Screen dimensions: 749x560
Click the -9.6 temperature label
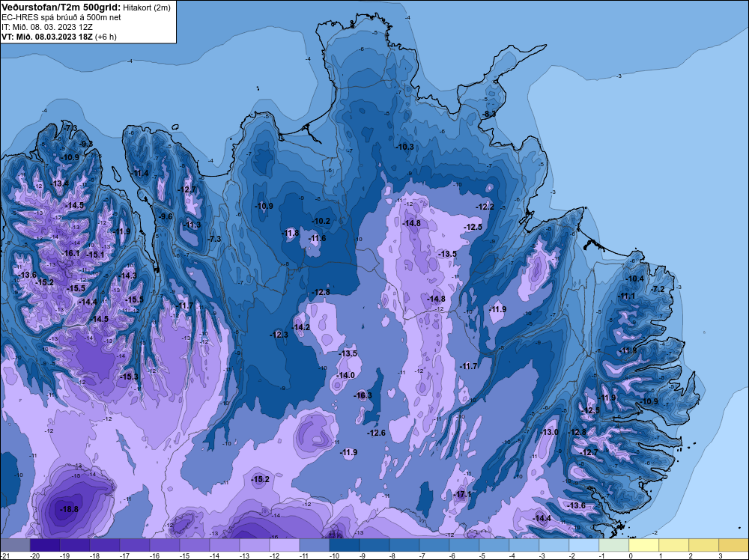(x=166, y=216)
